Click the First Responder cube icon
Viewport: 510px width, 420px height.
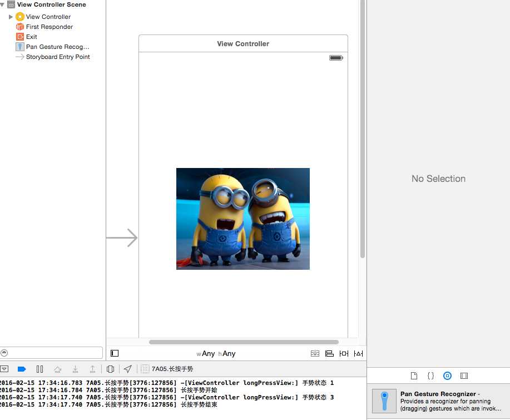point(20,27)
